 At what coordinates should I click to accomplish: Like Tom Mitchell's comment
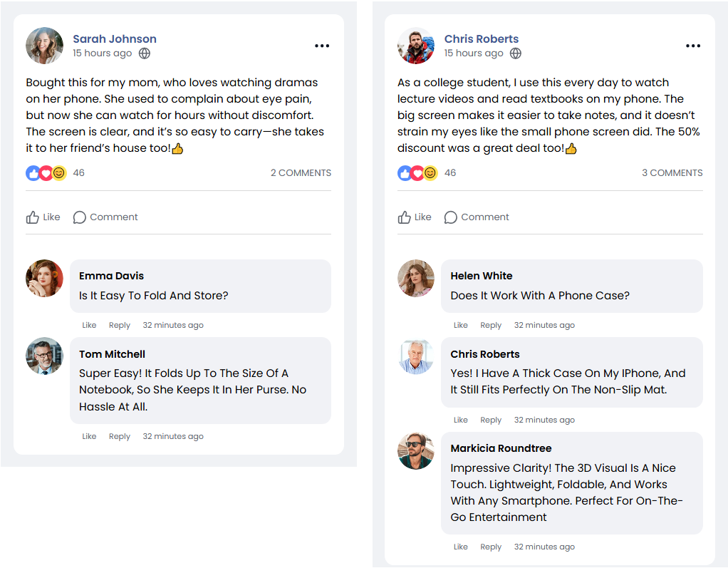[x=89, y=436]
